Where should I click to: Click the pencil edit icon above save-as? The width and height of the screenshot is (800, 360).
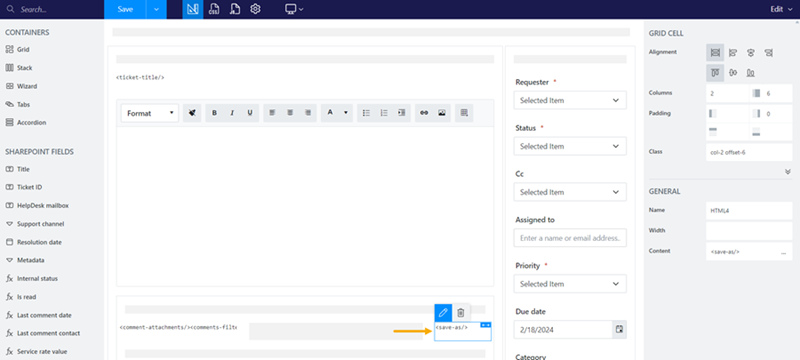click(443, 313)
